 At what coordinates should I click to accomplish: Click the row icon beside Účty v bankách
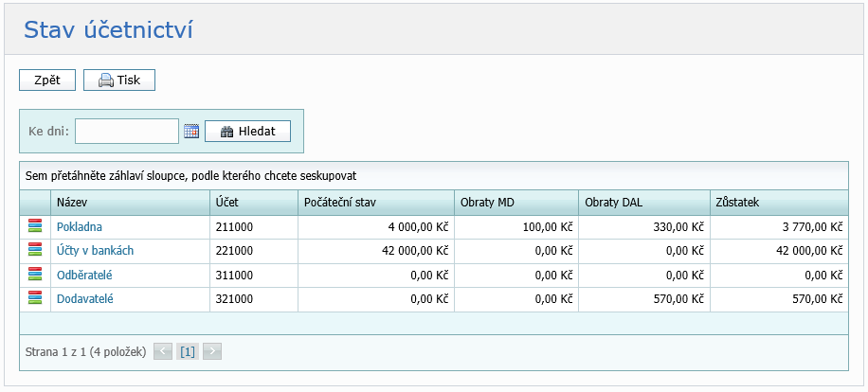point(35,251)
